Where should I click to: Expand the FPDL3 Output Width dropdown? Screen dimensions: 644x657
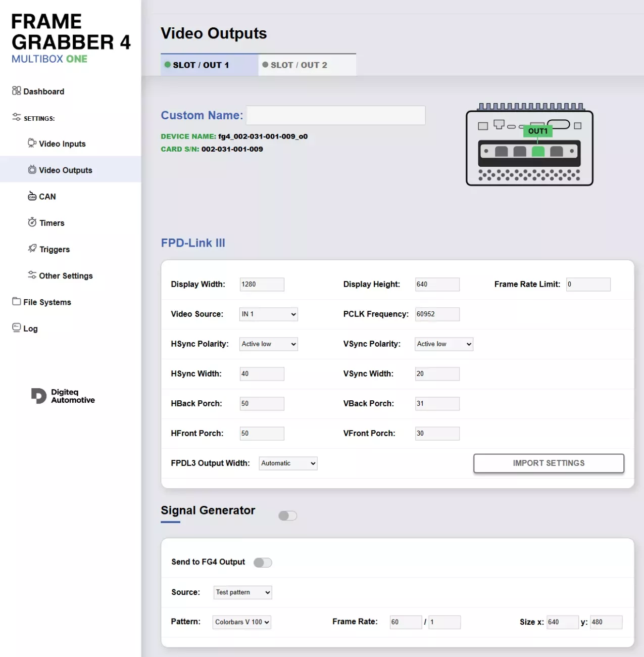point(288,463)
